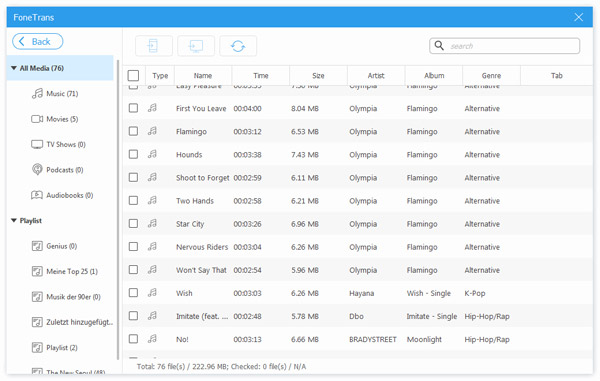Go back using the Back button
Viewport: 600px width, 381px height.
click(x=38, y=41)
